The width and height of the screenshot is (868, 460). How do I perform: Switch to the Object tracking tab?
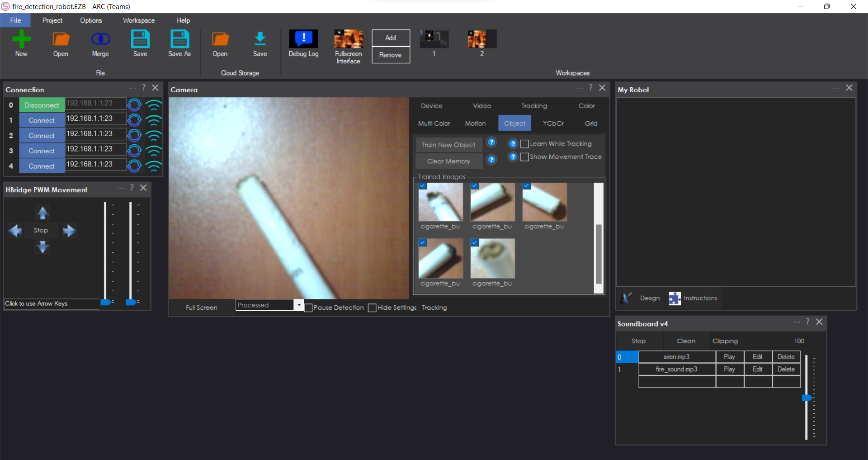pyautogui.click(x=514, y=123)
